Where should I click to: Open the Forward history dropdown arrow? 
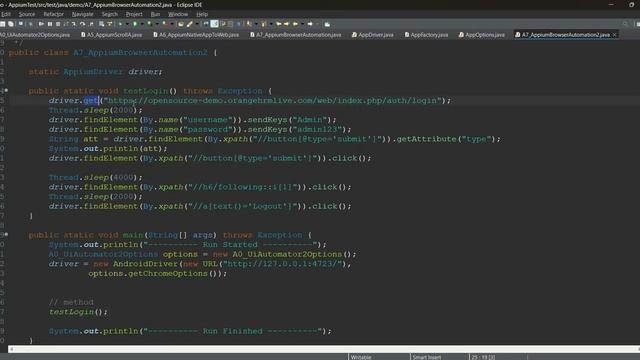pos(318,24)
